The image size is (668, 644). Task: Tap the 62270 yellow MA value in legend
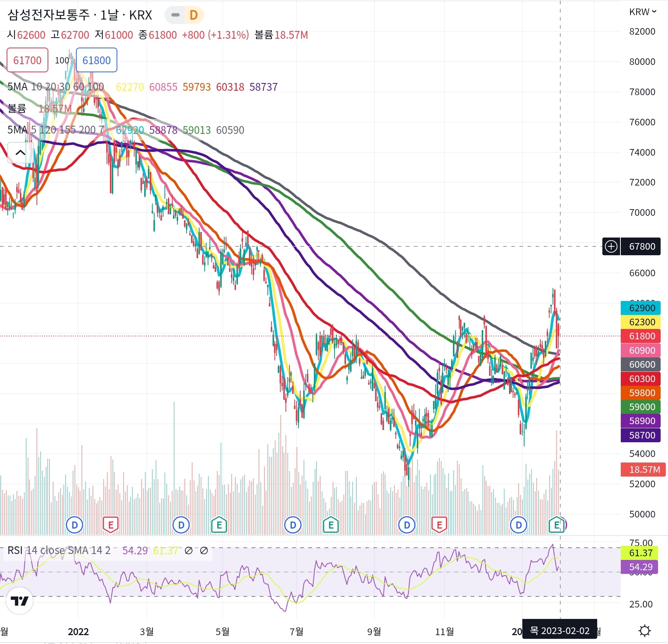tap(130, 87)
